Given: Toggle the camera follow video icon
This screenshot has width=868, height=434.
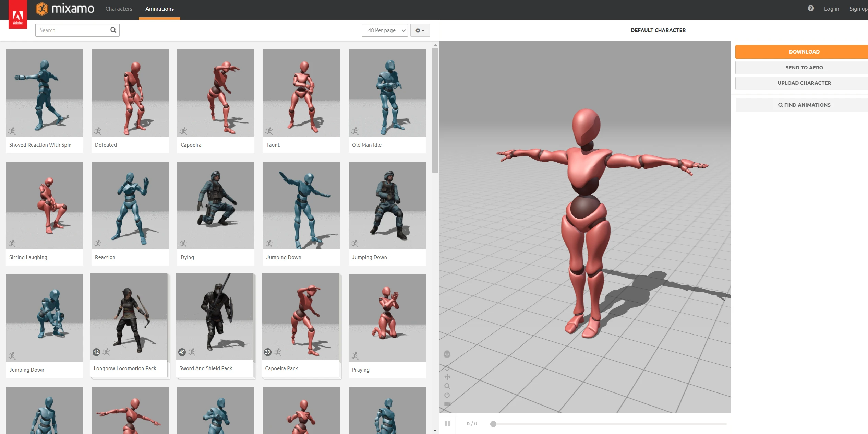Looking at the screenshot, I should (x=447, y=404).
